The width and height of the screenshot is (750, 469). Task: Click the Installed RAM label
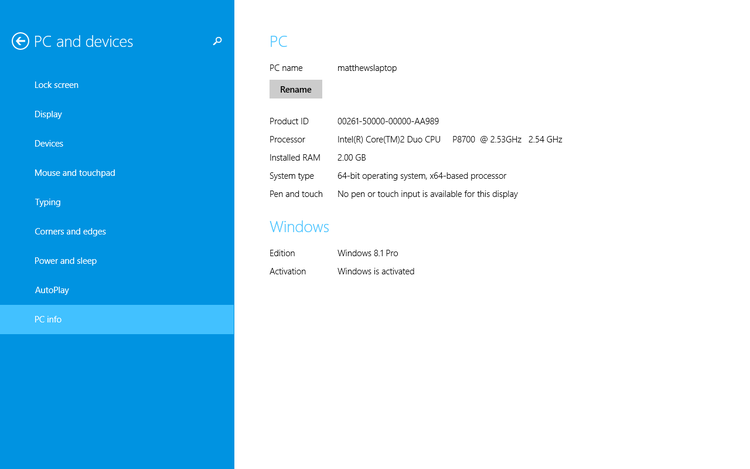pos(295,158)
